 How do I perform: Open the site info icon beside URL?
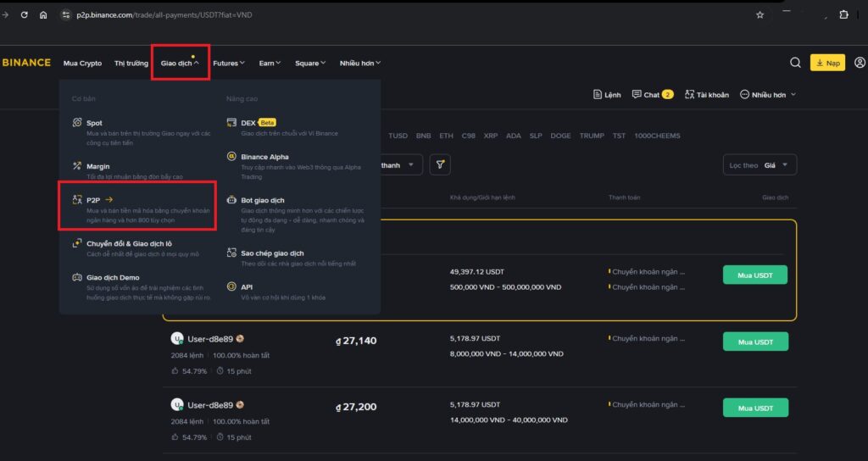[x=66, y=15]
